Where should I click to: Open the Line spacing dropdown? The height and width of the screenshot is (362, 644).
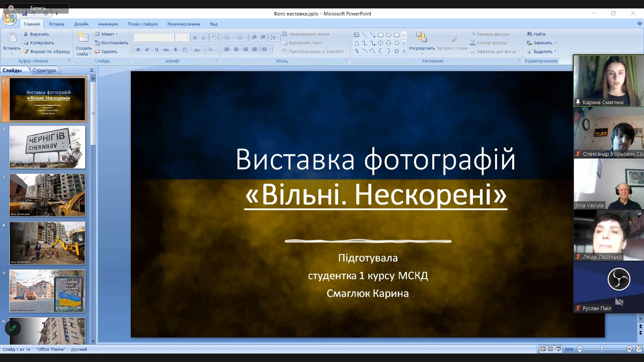(274, 37)
